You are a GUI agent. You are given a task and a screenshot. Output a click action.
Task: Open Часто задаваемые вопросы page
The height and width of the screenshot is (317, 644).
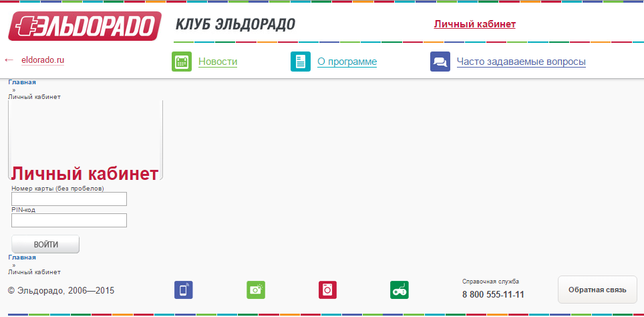point(521,62)
